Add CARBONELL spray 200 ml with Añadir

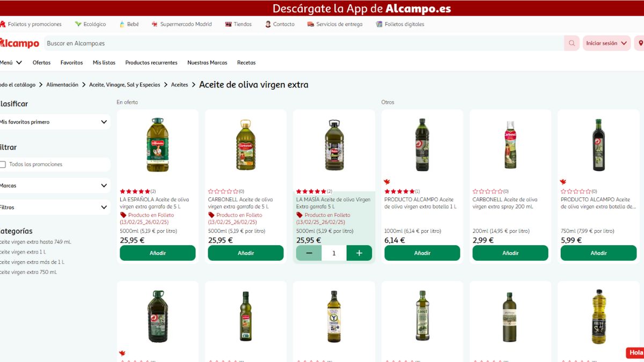coord(510,253)
